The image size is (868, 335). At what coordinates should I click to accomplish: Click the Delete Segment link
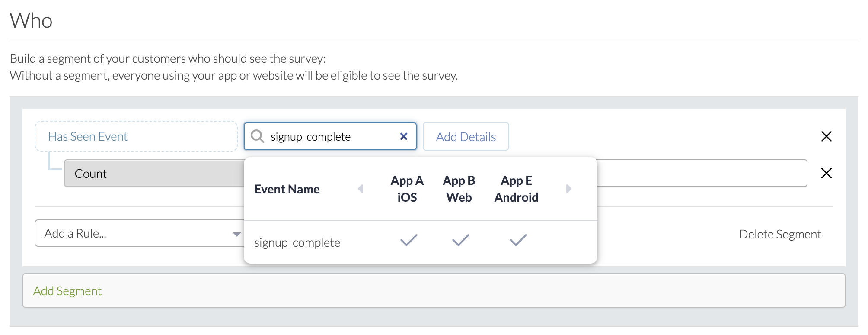779,234
